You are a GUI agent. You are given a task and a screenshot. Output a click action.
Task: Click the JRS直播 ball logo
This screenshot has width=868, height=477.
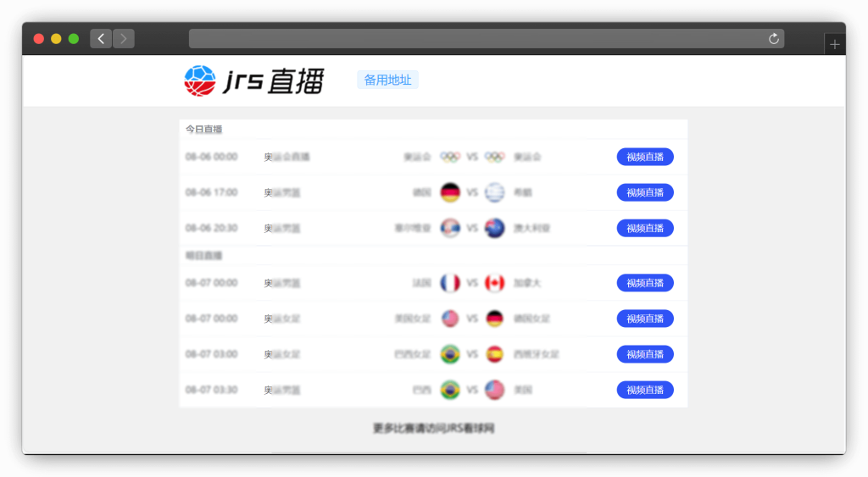(200, 80)
